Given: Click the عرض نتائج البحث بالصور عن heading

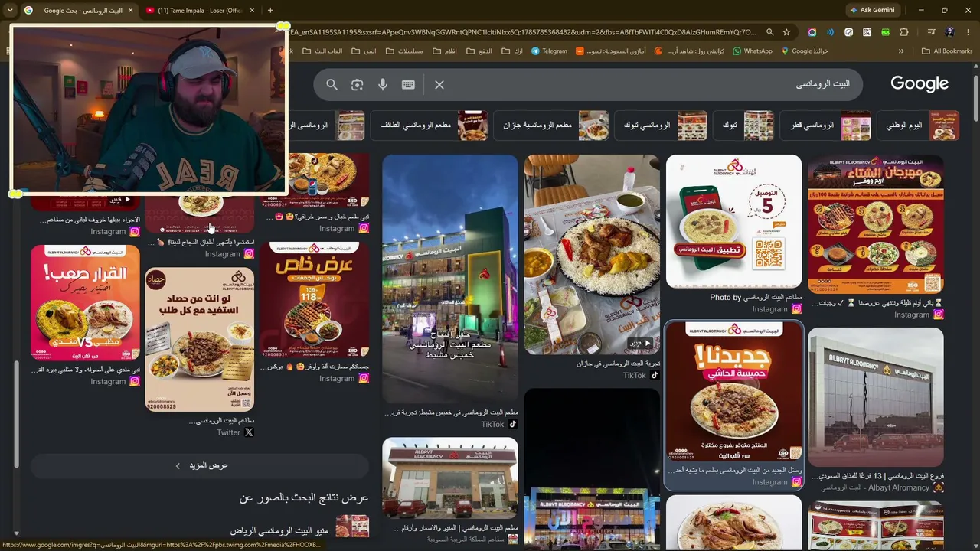Looking at the screenshot, I should [x=304, y=498].
